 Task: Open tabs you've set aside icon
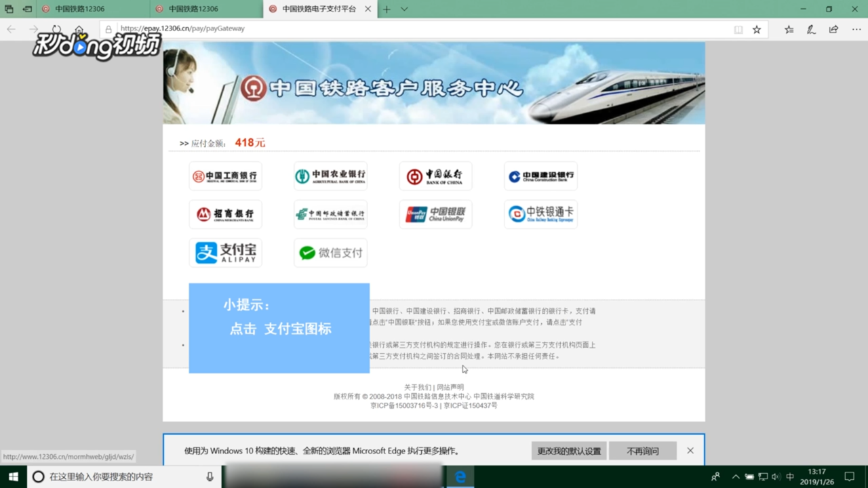[x=9, y=9]
